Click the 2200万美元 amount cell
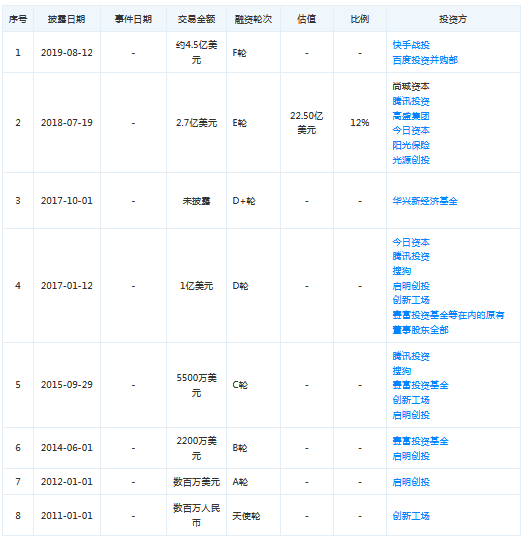521x536 pixels. 197,448
